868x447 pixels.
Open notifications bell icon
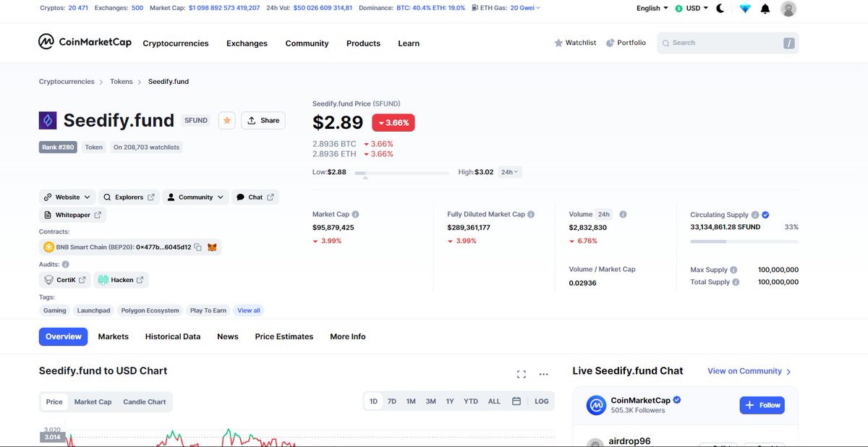pos(765,9)
